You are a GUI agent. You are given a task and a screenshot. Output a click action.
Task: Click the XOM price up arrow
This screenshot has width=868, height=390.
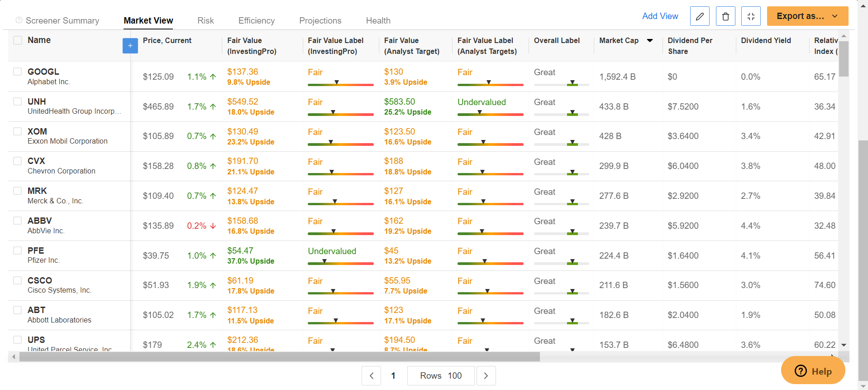point(213,136)
